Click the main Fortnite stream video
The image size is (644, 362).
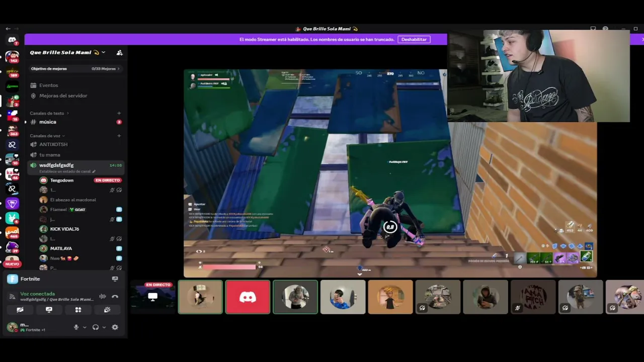click(390, 173)
